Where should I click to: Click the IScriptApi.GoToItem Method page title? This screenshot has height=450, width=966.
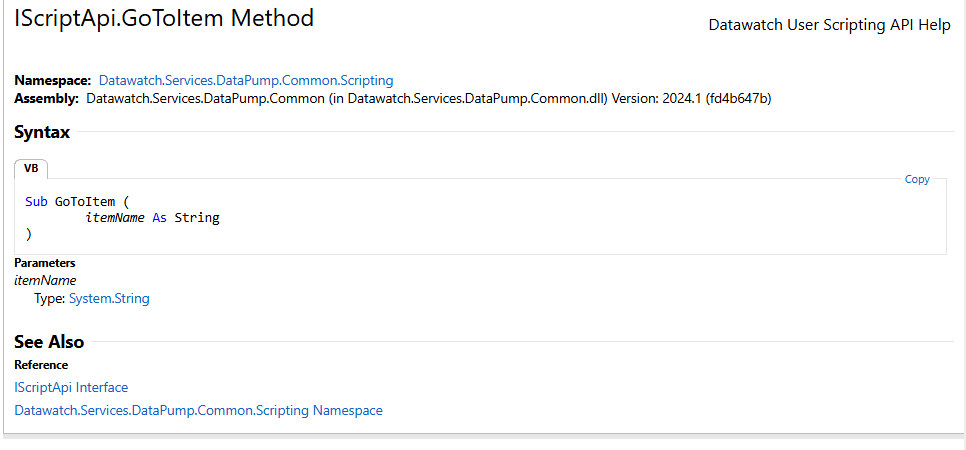pos(164,18)
